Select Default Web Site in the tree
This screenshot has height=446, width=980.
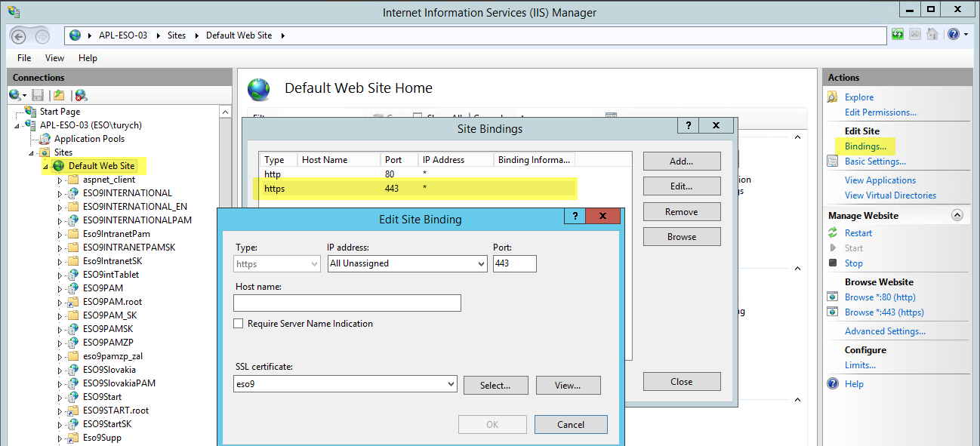(101, 166)
